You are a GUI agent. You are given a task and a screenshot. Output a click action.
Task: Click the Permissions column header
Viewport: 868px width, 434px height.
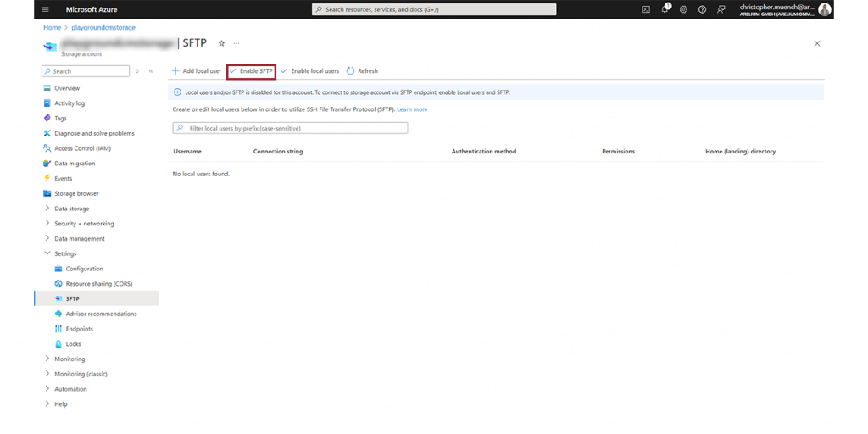618,152
